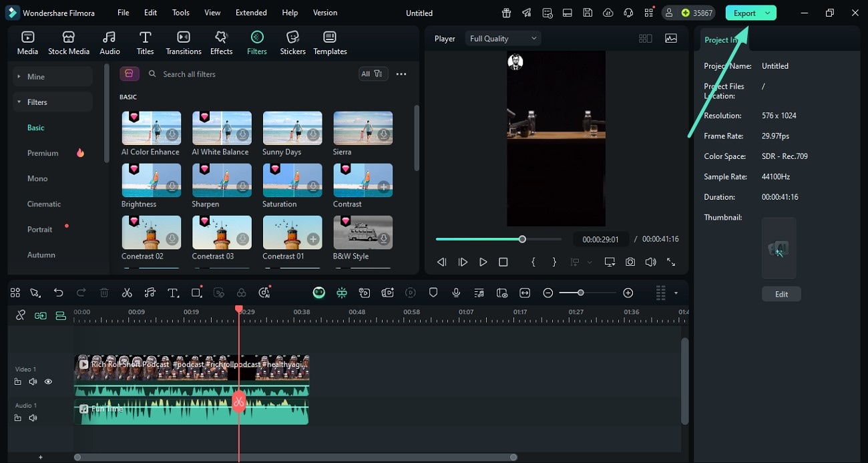Stop playback in the player
868x463 pixels.
(x=503, y=263)
